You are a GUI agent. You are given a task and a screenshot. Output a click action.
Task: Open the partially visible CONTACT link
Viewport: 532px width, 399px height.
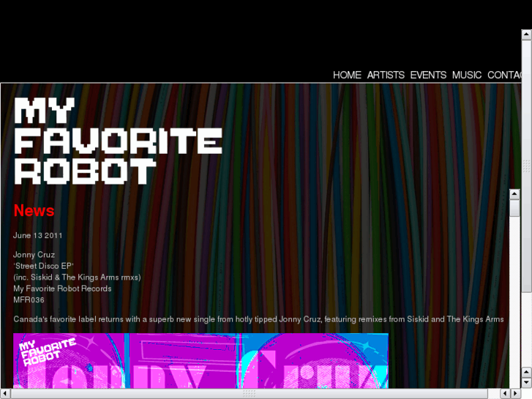(504, 75)
